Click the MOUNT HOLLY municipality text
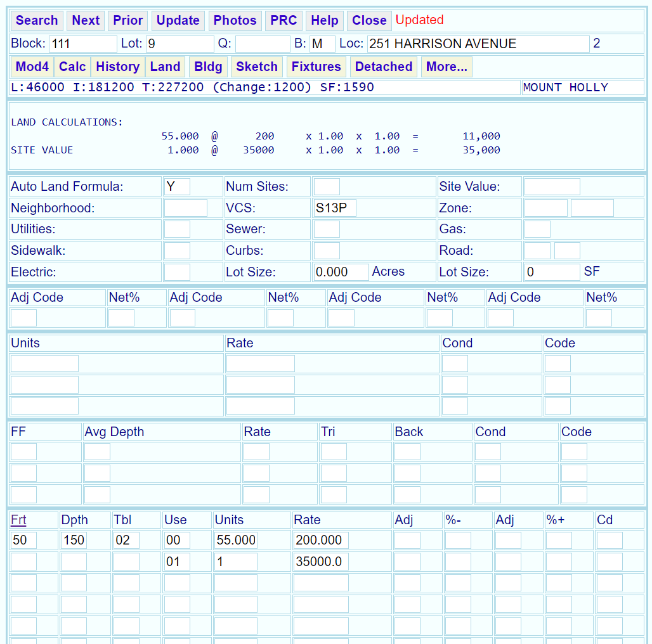Image resolution: width=652 pixels, height=644 pixels. pos(566,87)
